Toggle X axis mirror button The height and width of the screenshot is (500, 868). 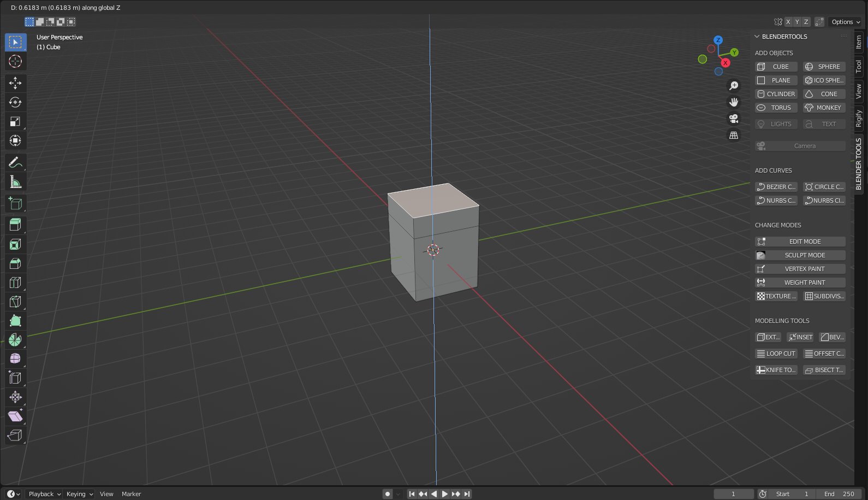[x=788, y=22]
